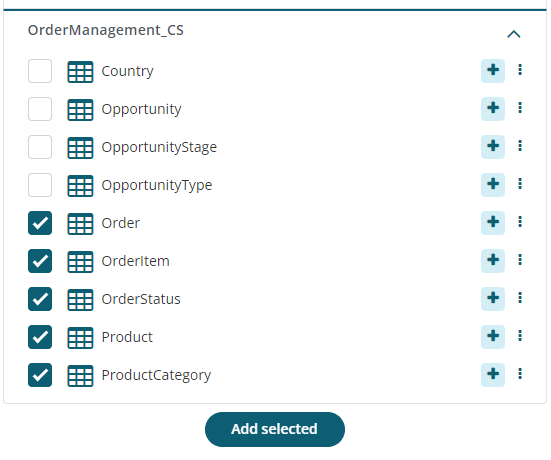Open kebab menu for OrderStatus row
Screen dimensions: 551x460
pos(520,298)
